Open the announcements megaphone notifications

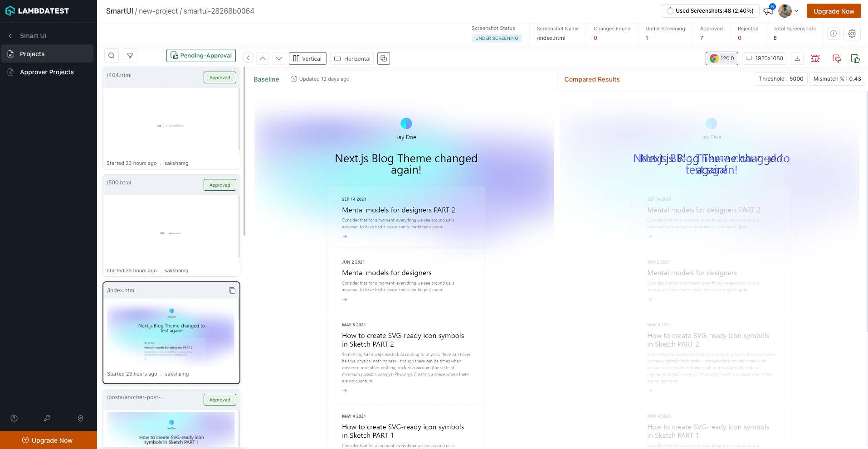coord(768,11)
